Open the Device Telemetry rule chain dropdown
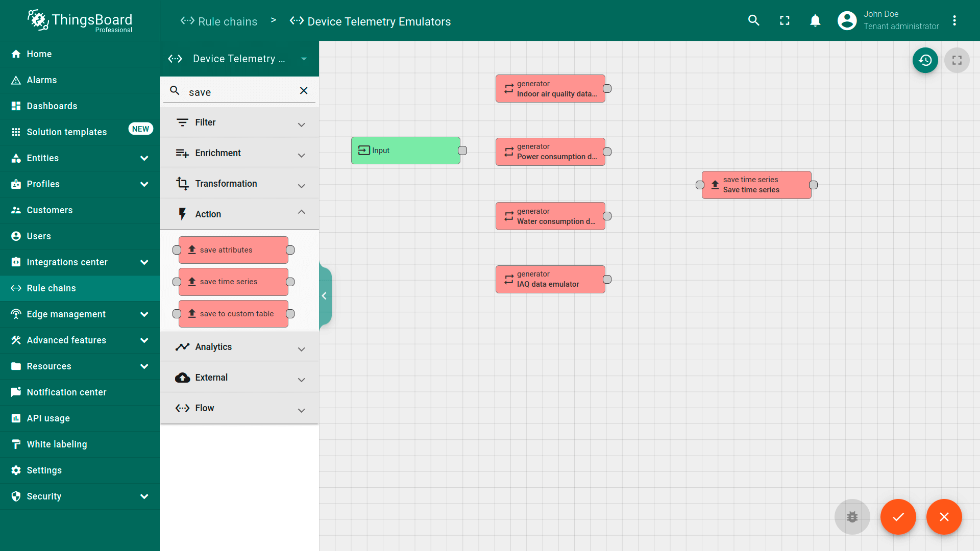 304,59
